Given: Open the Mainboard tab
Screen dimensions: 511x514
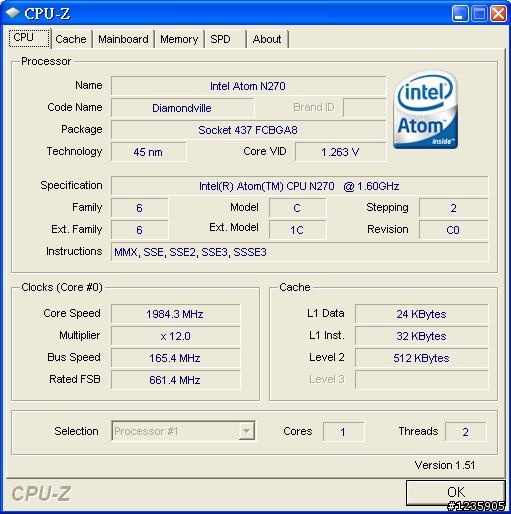Looking at the screenshot, I should (x=123, y=39).
